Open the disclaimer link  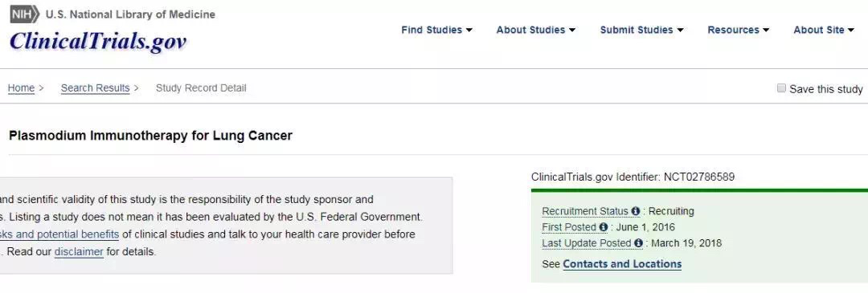point(79,252)
